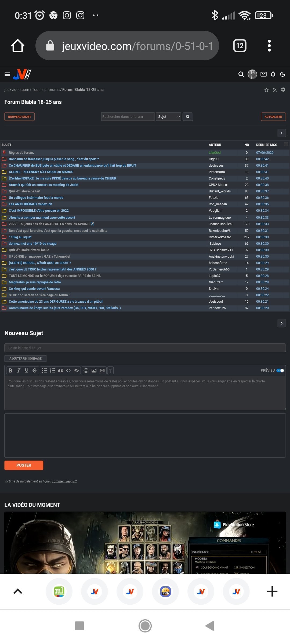Insert a quote block
This screenshot has width=290, height=644.
pos(60,371)
